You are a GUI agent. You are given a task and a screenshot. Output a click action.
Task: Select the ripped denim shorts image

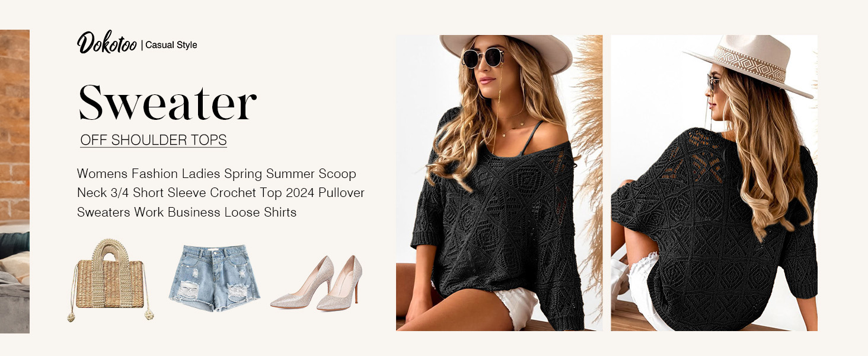pos(211,277)
